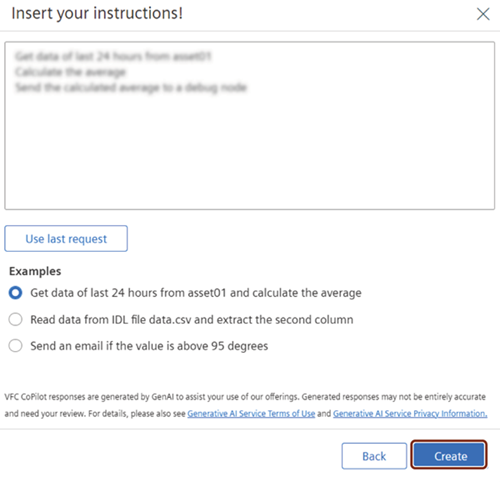500x482 pixels.
Task: Open Generative AI Service Terms of Use
Action: (251, 414)
